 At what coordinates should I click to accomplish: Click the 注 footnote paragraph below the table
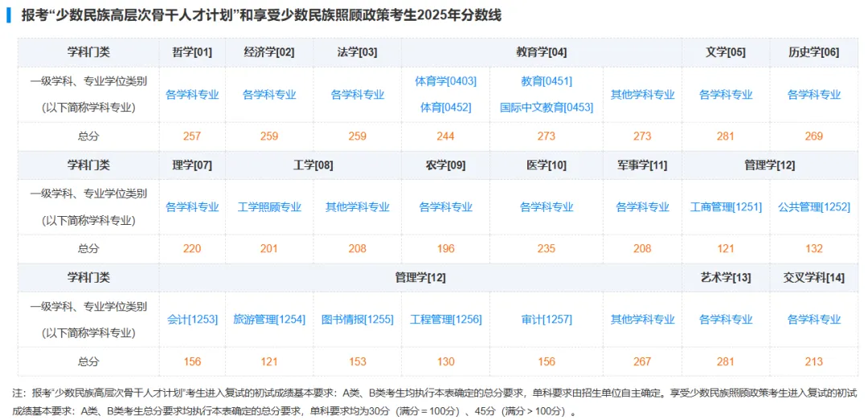pos(435,402)
